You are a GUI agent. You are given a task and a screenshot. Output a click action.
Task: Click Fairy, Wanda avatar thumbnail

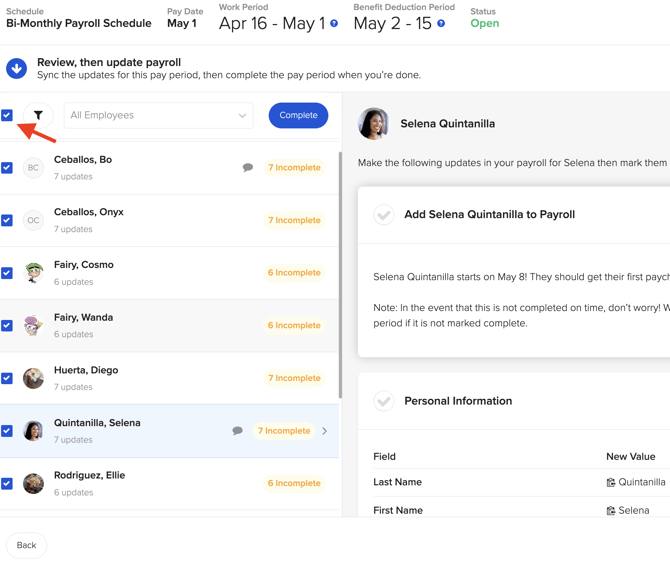click(34, 325)
